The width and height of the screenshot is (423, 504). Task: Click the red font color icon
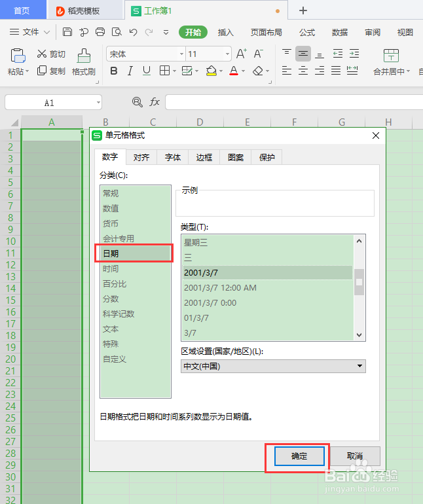[234, 71]
